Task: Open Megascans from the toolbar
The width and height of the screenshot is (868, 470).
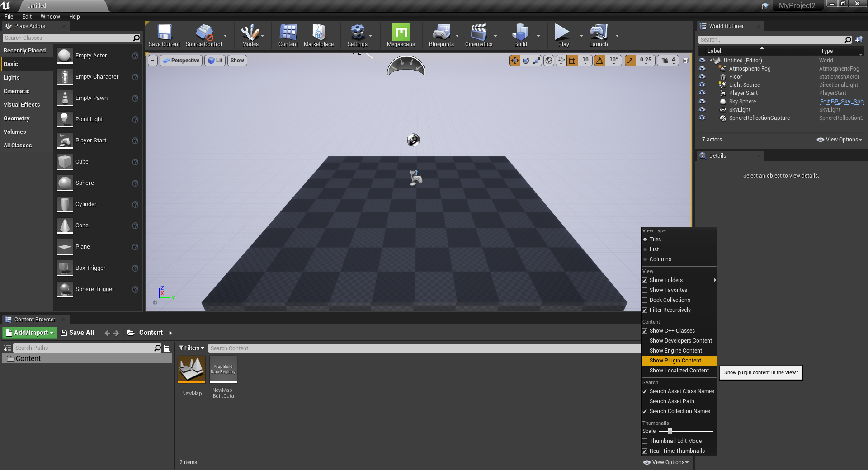Action: click(x=401, y=35)
